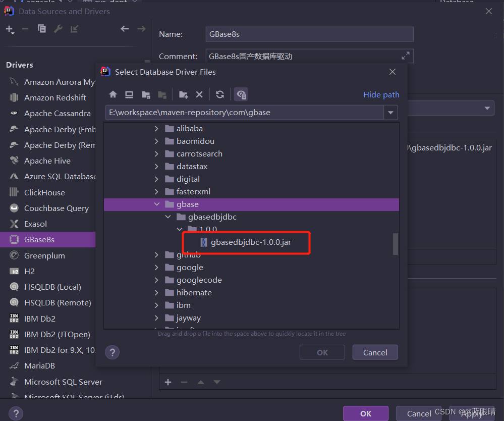The image size is (504, 421).
Task: Click the Delete (X) icon in file chooser toolbar
Action: (199, 94)
